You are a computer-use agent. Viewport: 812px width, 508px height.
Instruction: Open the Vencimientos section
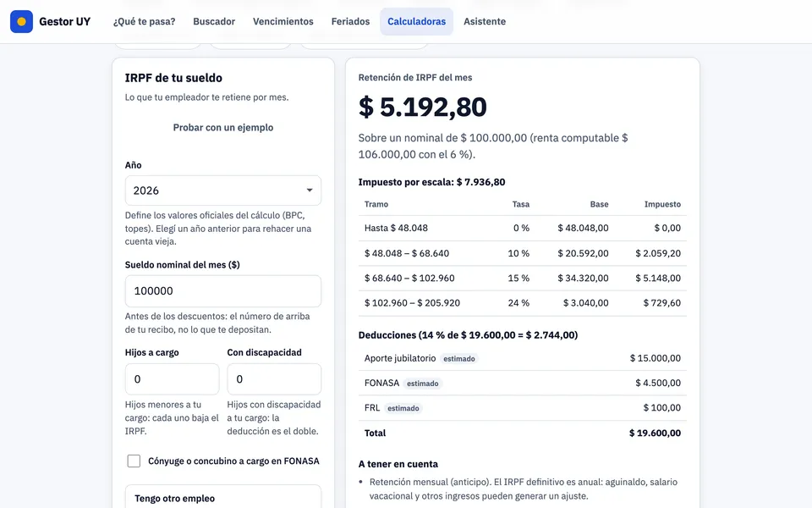coord(283,21)
